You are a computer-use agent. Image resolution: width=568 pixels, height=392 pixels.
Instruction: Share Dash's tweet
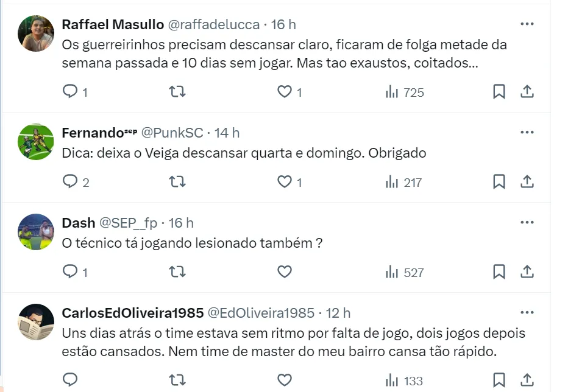coord(527,272)
